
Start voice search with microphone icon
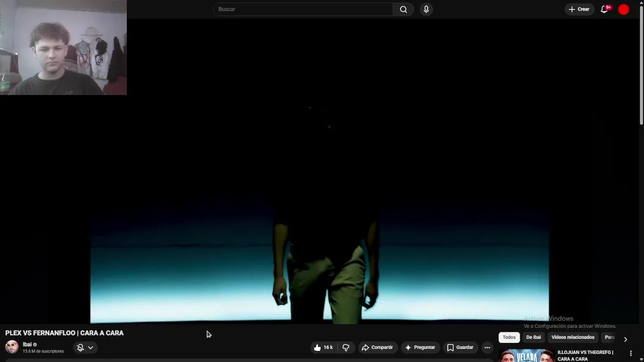(x=426, y=9)
